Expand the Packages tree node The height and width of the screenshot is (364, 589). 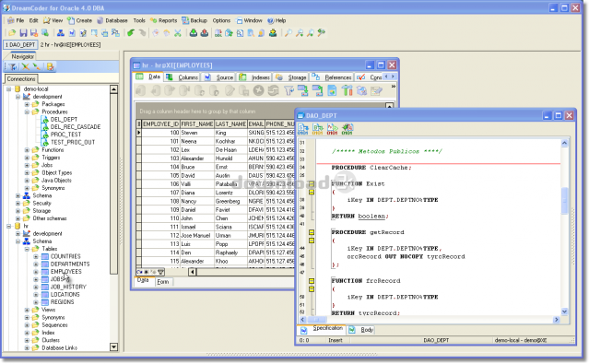[27, 104]
